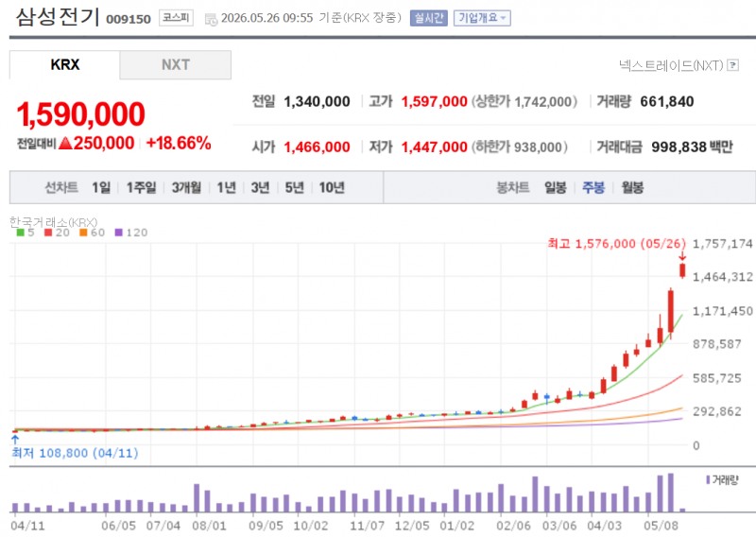Click the 하한가 938,000 text
The image size is (756, 537).
[x=519, y=147]
